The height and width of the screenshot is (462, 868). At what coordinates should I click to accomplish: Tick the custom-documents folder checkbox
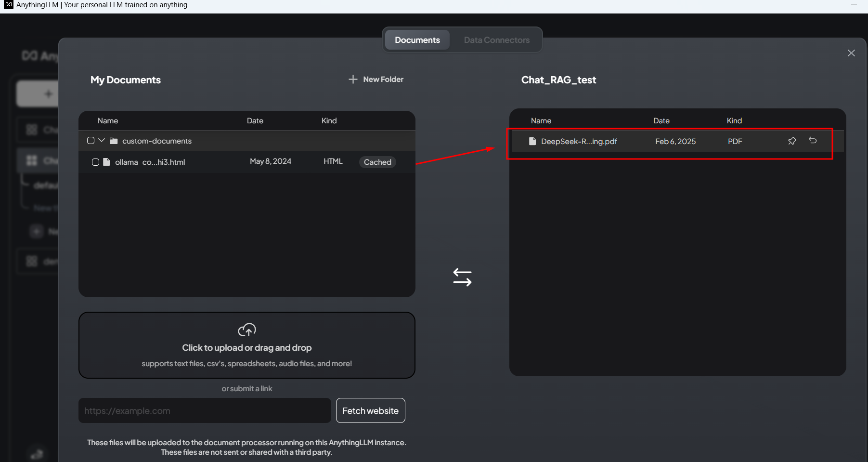(91, 141)
